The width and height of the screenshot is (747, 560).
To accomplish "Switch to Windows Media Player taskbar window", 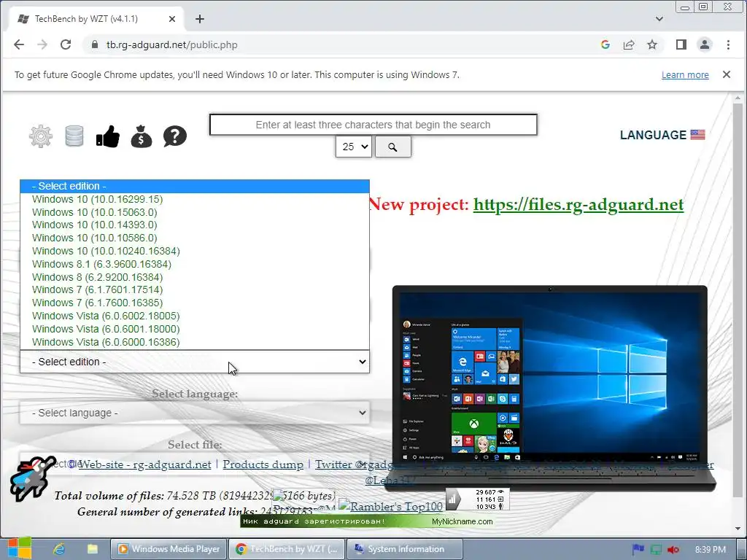I will click(169, 549).
